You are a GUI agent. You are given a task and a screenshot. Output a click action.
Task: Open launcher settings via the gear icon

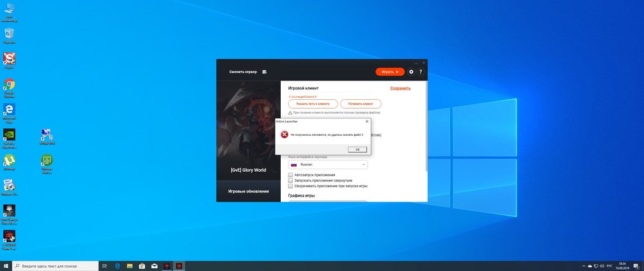point(412,72)
